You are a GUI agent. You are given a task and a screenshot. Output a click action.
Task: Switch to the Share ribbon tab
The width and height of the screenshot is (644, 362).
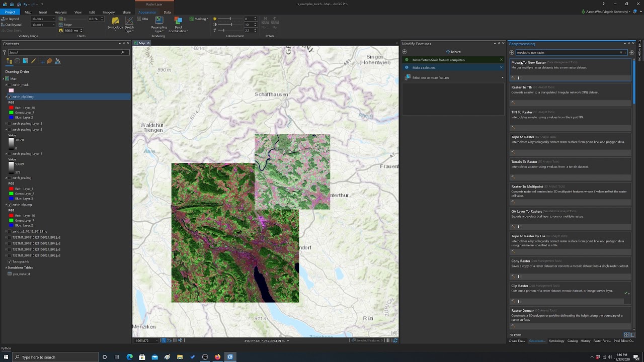(x=126, y=12)
